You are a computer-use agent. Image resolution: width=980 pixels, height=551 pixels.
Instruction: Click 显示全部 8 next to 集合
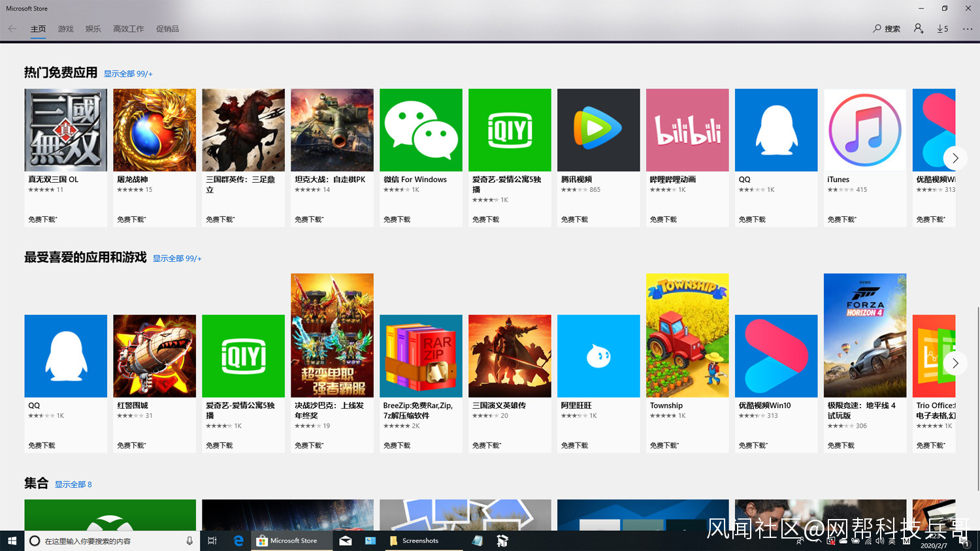[73, 484]
